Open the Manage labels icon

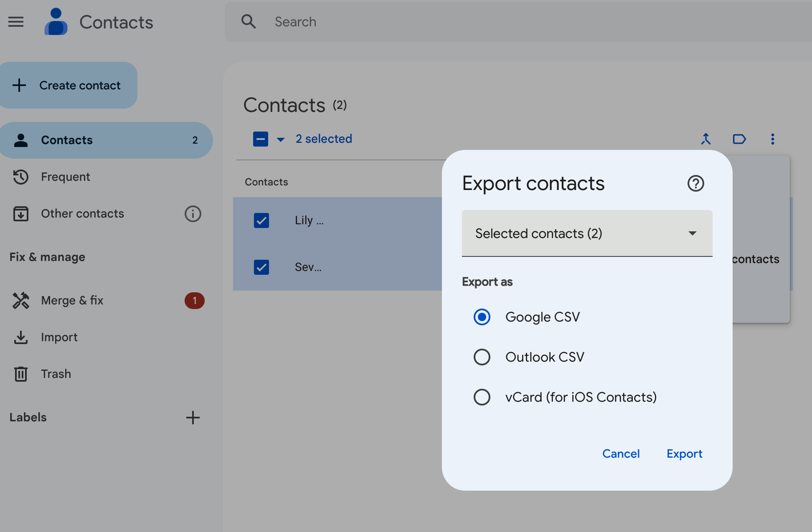(739, 139)
